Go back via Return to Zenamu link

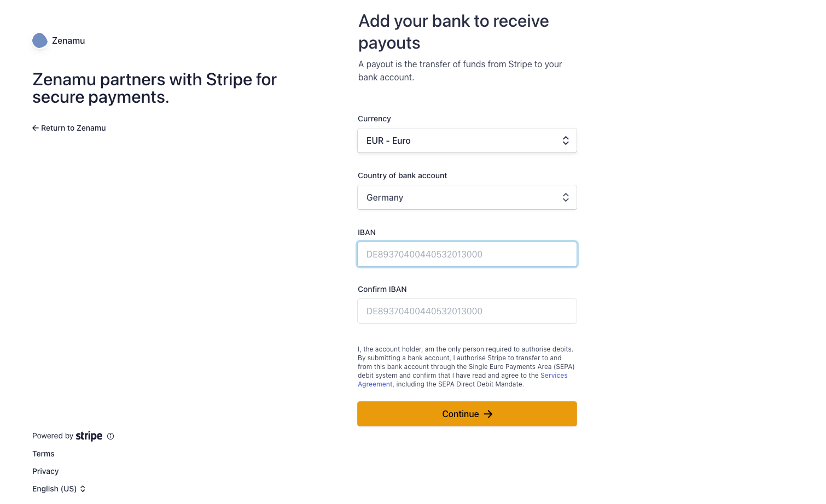point(69,128)
